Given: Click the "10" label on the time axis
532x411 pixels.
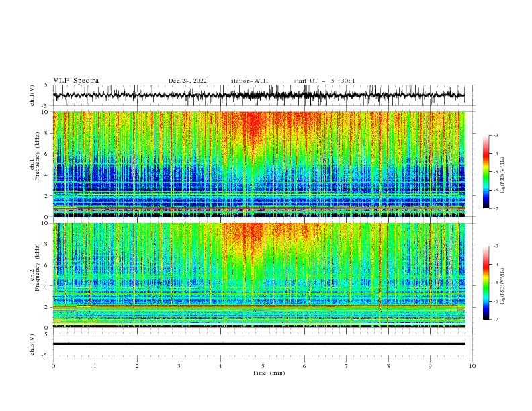Looking at the screenshot, I should coord(472,366).
